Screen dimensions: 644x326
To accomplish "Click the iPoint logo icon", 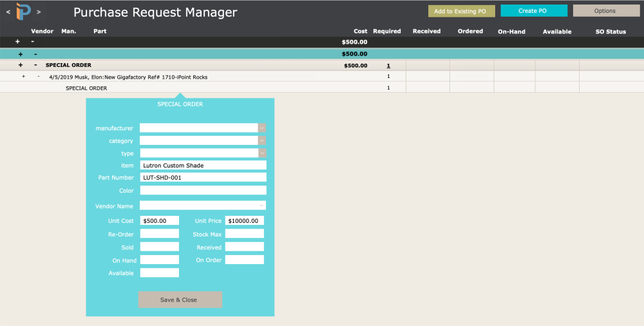I will point(23,11).
